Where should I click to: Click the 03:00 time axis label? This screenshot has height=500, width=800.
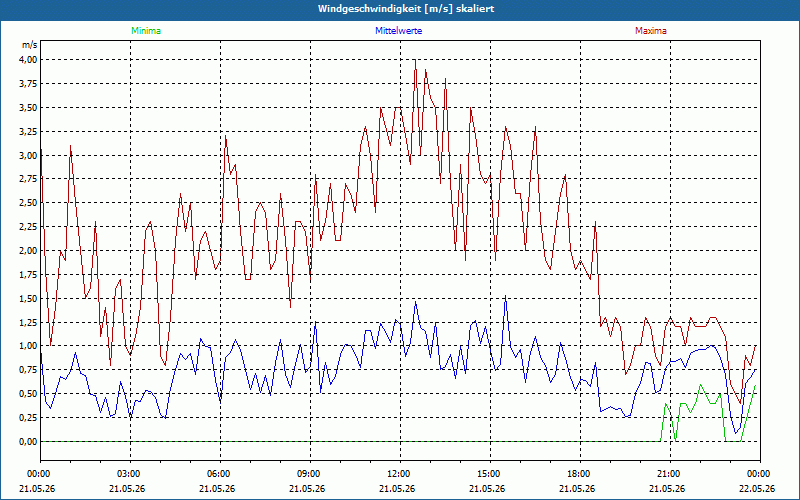[131, 474]
